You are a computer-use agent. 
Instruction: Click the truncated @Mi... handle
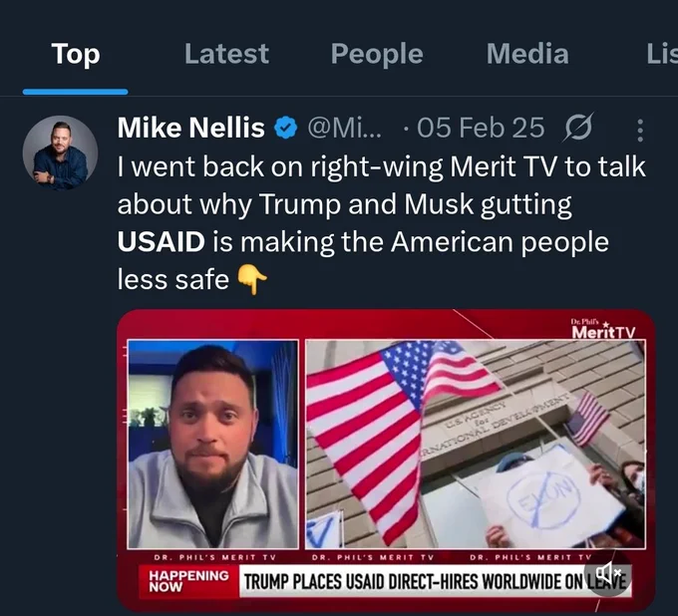pos(344,128)
